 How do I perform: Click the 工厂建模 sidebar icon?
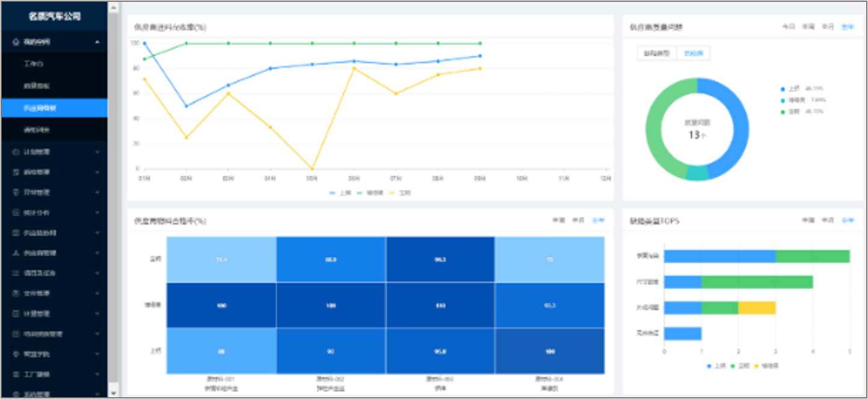[16, 374]
